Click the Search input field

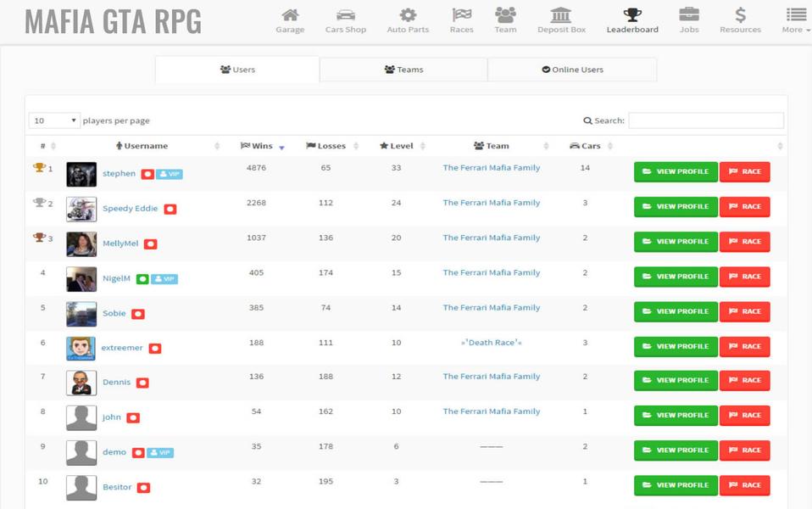pos(705,120)
